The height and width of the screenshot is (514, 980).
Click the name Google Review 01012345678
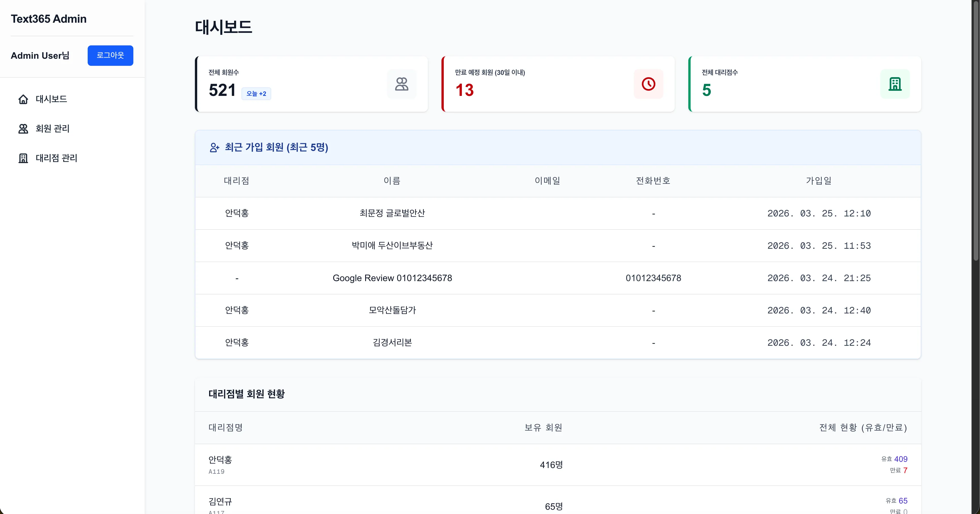click(392, 278)
